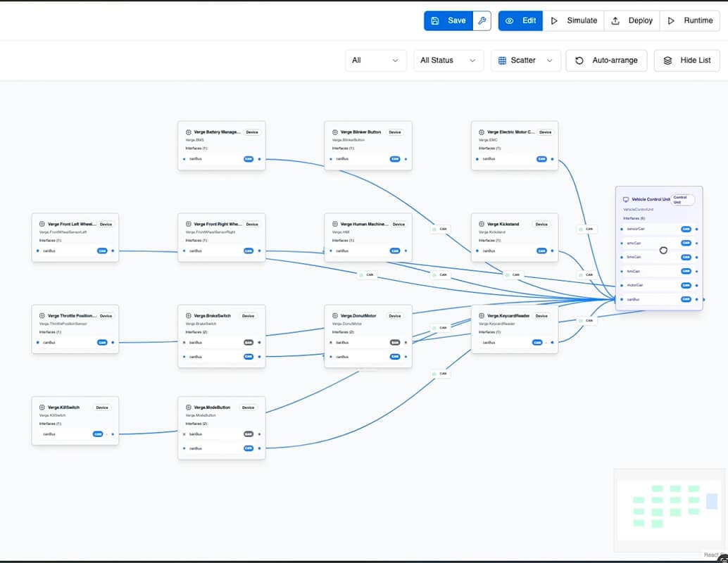Click DonutMotor lower canBus row
The image size is (728, 563).
(368, 357)
